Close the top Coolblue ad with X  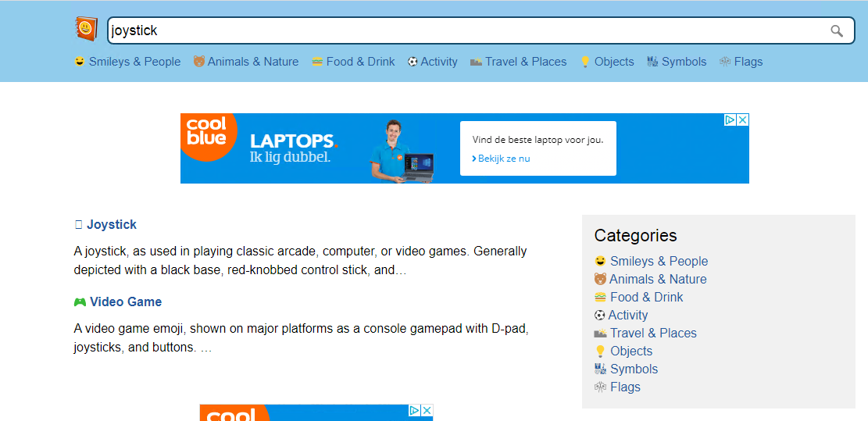[743, 120]
